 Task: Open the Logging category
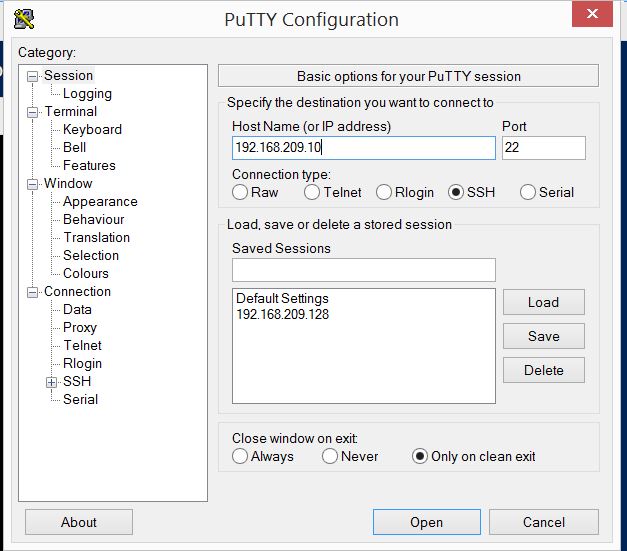pyautogui.click(x=87, y=94)
